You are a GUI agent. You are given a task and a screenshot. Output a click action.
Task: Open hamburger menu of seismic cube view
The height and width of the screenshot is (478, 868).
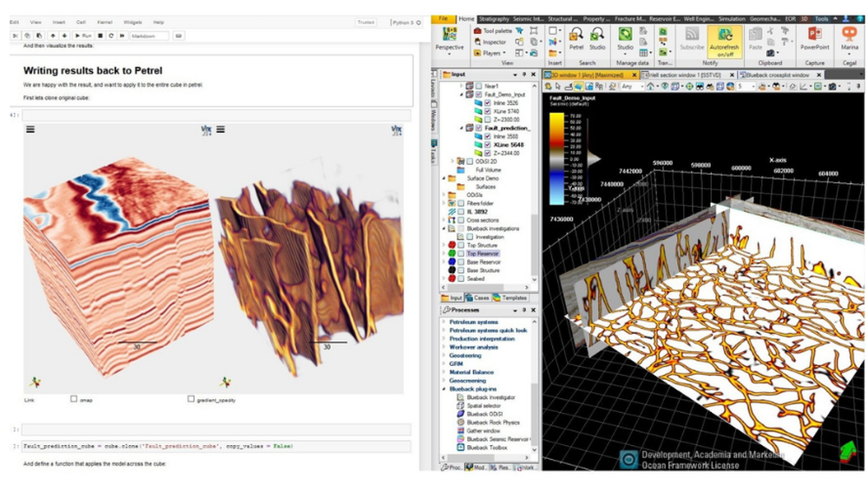pos(30,129)
